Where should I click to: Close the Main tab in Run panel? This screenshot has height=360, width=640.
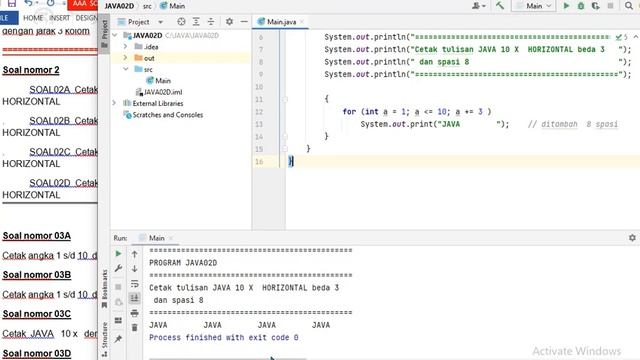(x=171, y=238)
